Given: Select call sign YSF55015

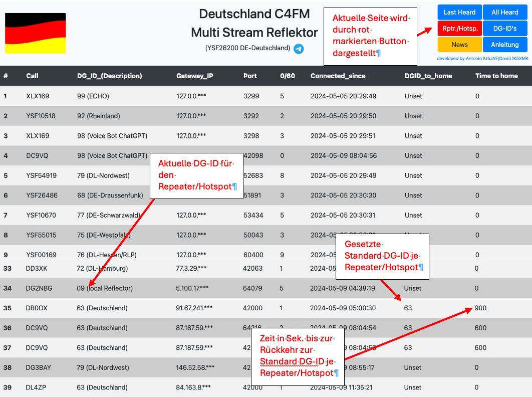Looking at the screenshot, I should [41, 235].
